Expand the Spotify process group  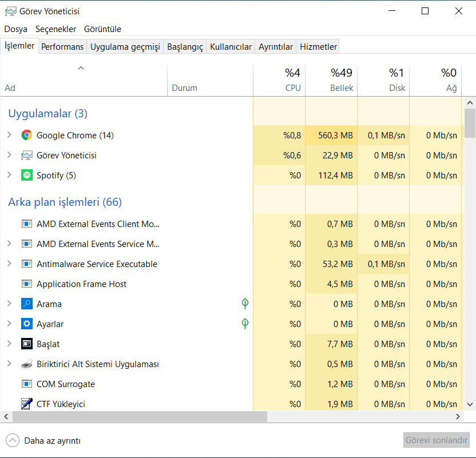click(x=9, y=176)
